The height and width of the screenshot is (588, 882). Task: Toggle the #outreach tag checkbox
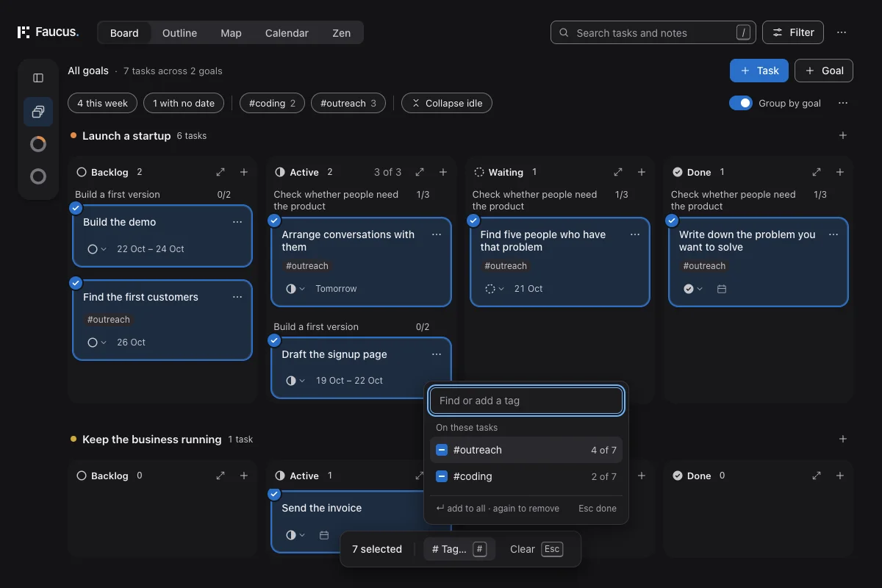[x=442, y=450]
